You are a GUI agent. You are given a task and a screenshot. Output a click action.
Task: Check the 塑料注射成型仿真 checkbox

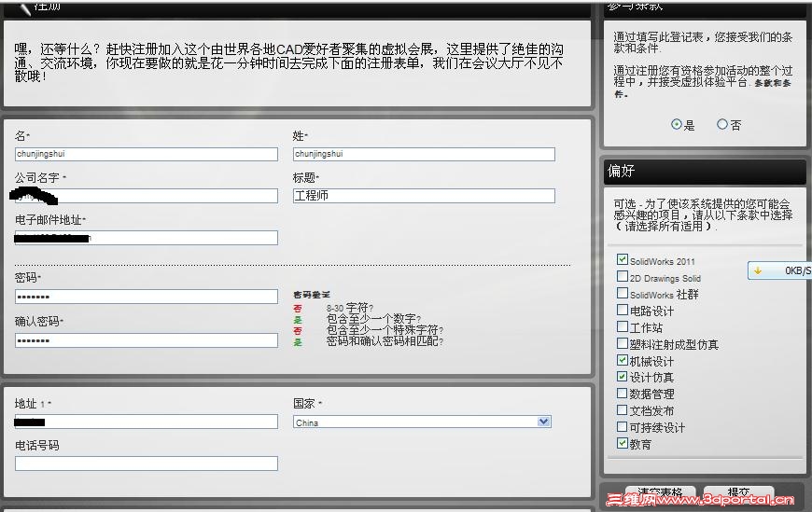click(x=623, y=343)
